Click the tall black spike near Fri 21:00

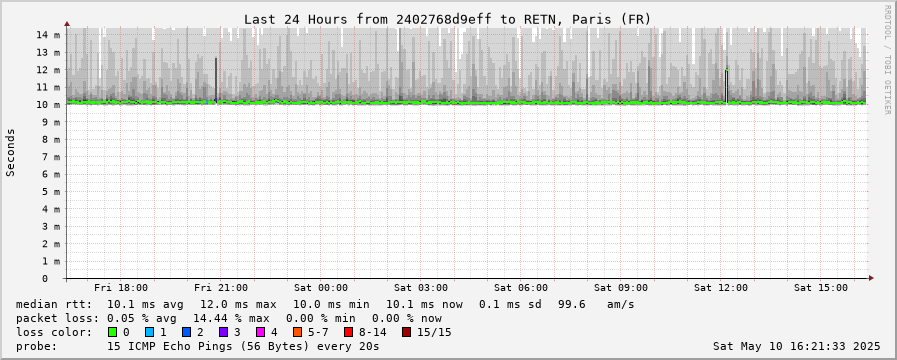(216, 80)
